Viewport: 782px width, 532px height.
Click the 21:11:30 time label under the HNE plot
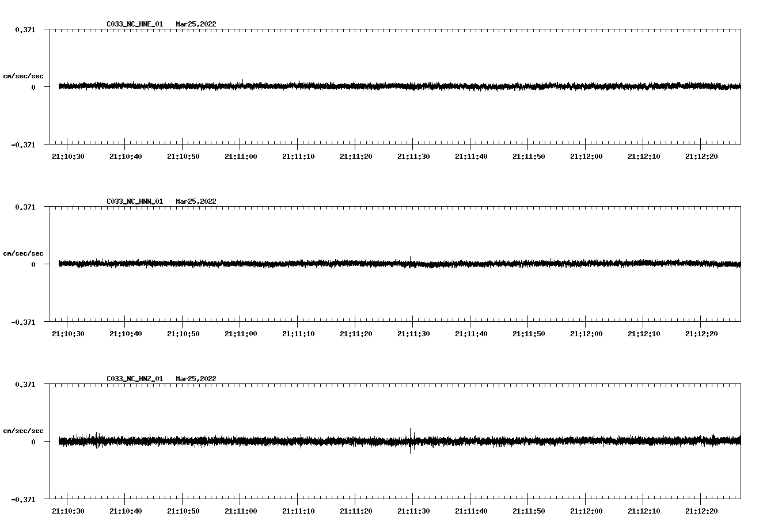(413, 156)
